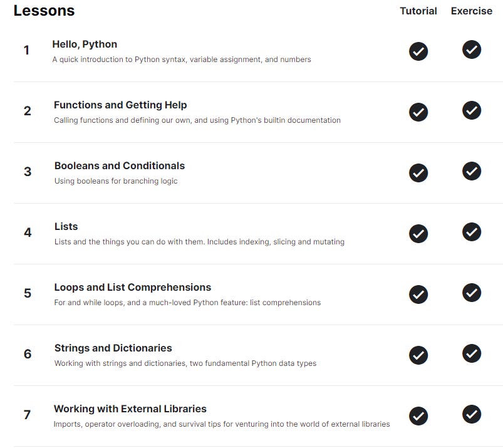Open the Exercise column header

(x=471, y=11)
